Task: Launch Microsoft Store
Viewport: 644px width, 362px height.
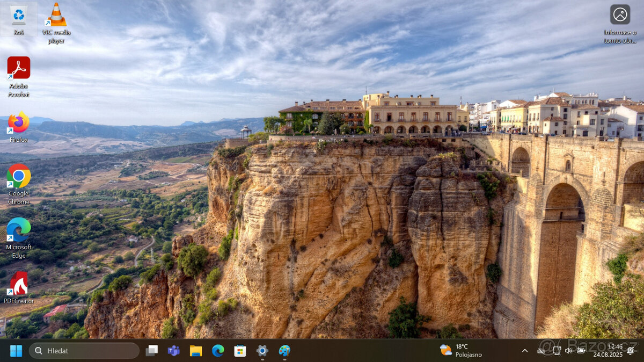Action: (x=240, y=351)
